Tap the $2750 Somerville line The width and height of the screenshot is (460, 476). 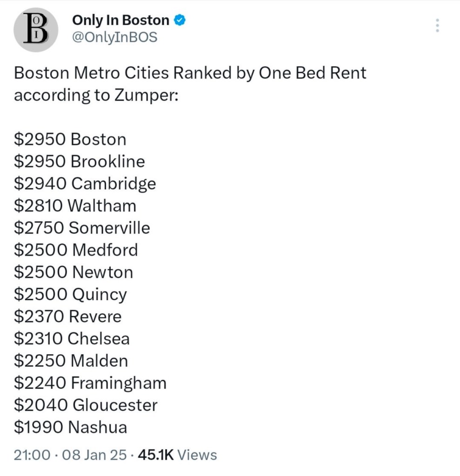tap(82, 228)
